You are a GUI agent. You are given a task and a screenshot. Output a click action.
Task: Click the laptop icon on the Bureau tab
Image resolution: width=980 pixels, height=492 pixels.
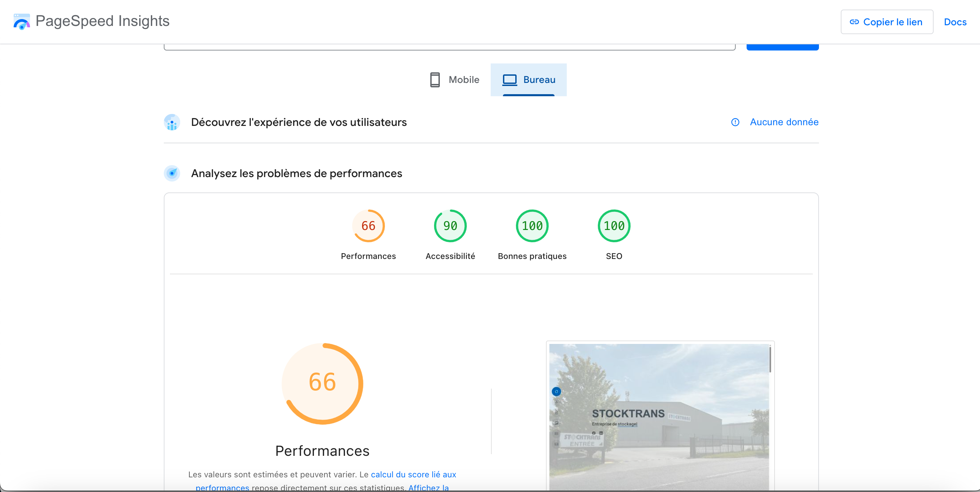(509, 80)
